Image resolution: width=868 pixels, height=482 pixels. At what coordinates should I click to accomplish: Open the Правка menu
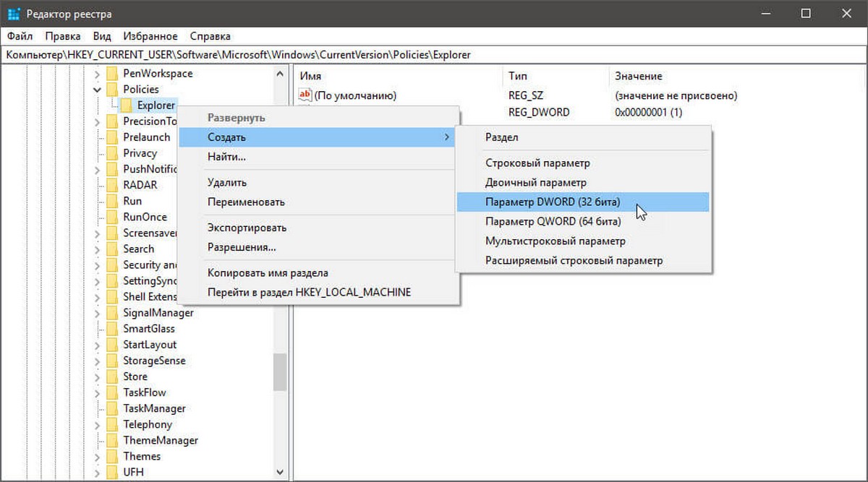62,36
